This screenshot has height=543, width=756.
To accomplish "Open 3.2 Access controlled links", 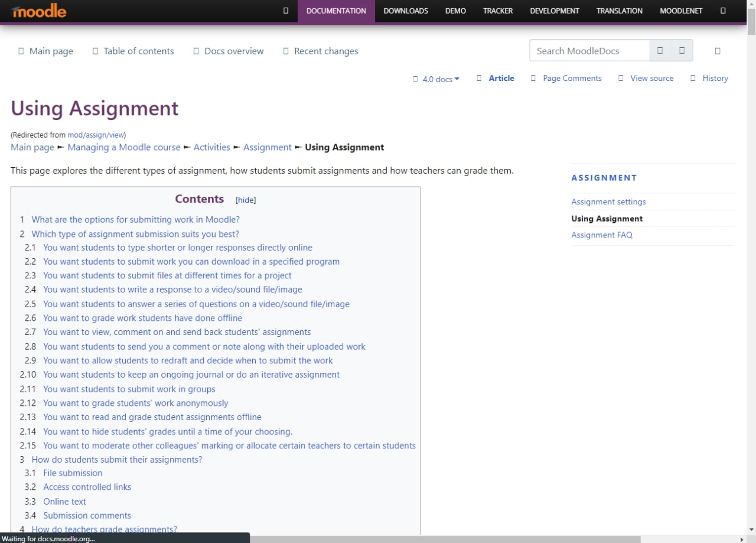I will [x=87, y=487].
